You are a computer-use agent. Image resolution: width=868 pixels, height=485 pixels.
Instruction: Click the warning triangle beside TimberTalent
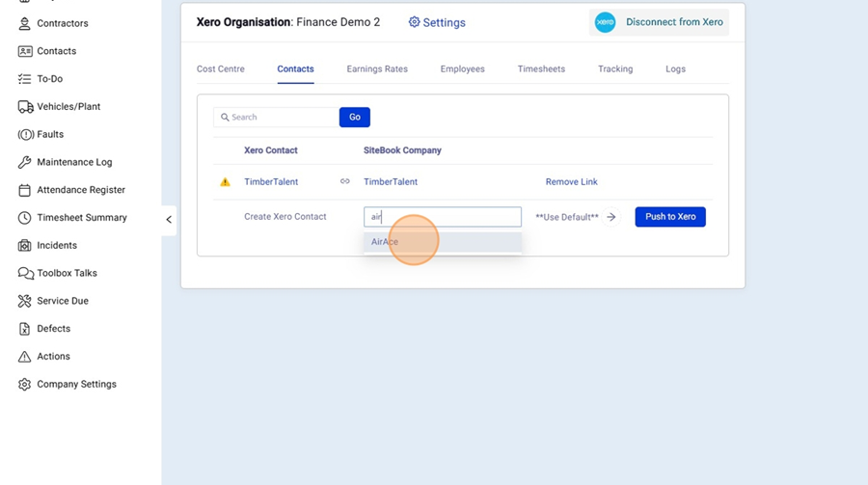[225, 182]
